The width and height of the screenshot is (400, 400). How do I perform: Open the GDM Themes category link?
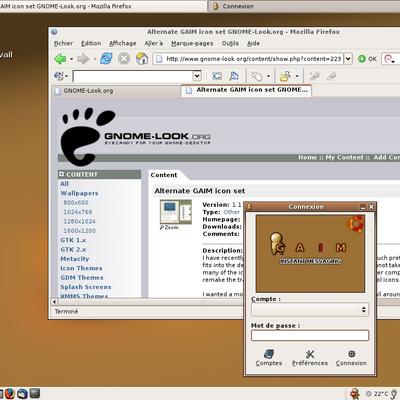click(82, 277)
